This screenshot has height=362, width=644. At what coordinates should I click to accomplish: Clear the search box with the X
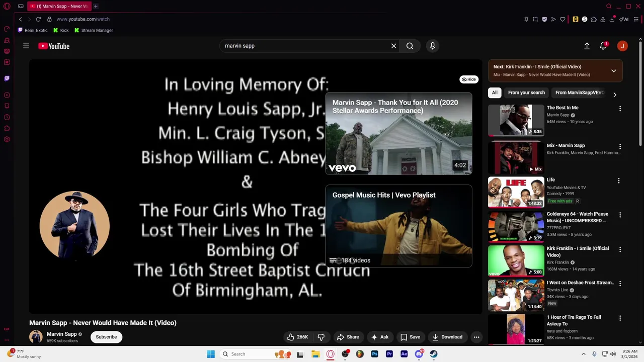tap(393, 46)
